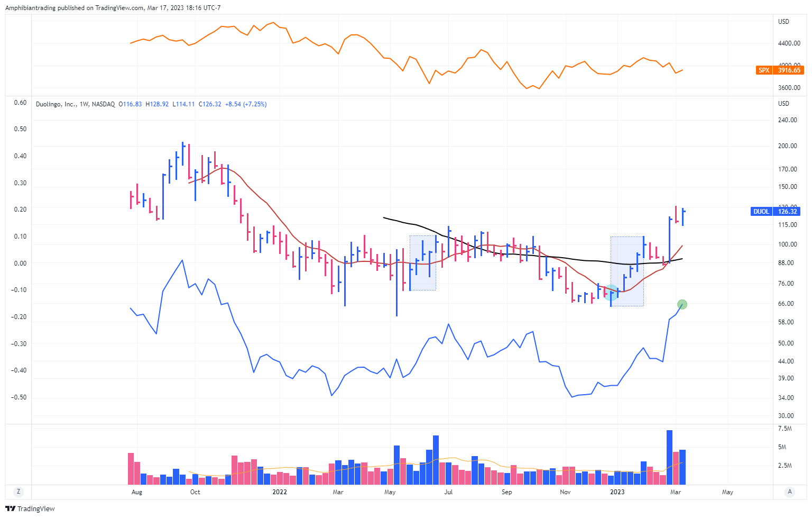Click the Aug label on the time axis

[136, 492]
